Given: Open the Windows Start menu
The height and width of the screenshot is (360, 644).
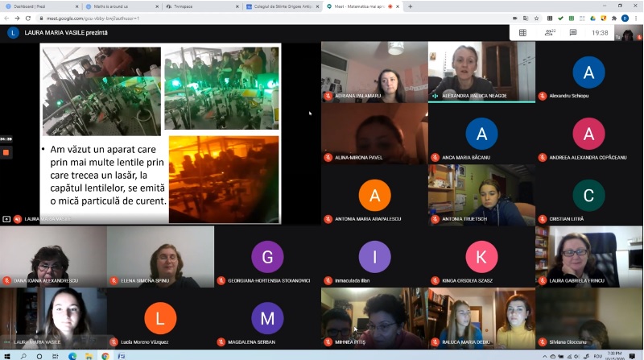Looking at the screenshot, I should [x=6, y=356].
